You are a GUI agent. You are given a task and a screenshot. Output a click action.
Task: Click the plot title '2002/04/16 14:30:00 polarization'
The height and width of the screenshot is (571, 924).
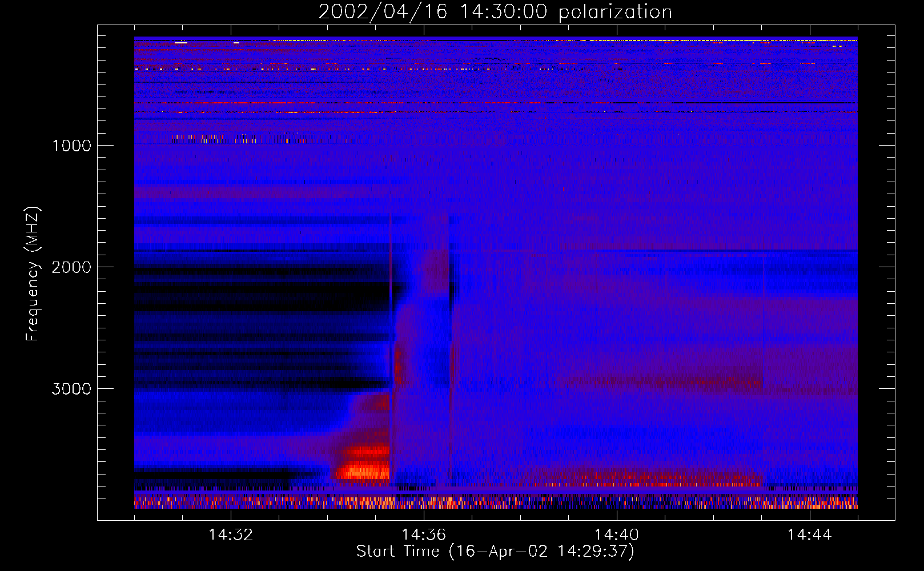point(495,12)
